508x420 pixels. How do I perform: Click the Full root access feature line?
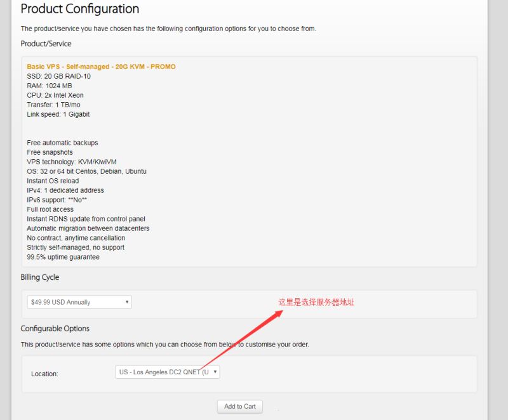[50, 209]
